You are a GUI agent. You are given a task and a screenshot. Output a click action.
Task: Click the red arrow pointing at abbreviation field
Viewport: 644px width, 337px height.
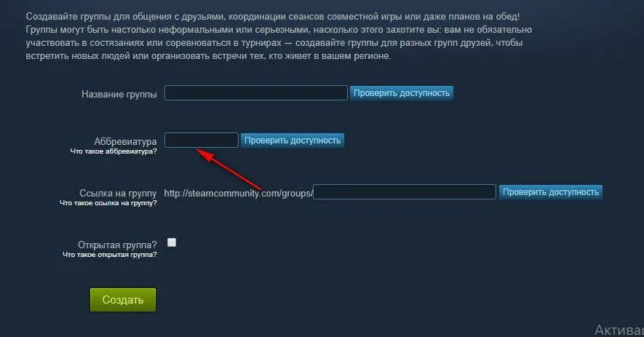point(228,170)
